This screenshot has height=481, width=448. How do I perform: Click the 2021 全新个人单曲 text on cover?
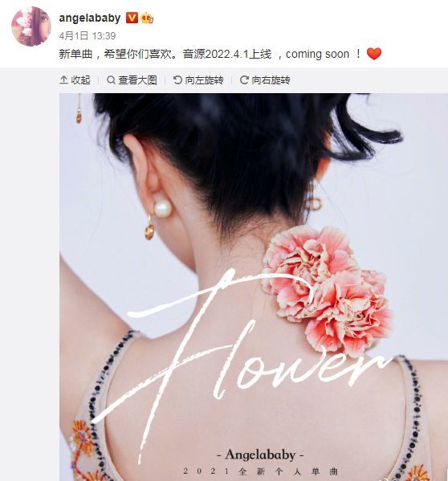point(261,471)
